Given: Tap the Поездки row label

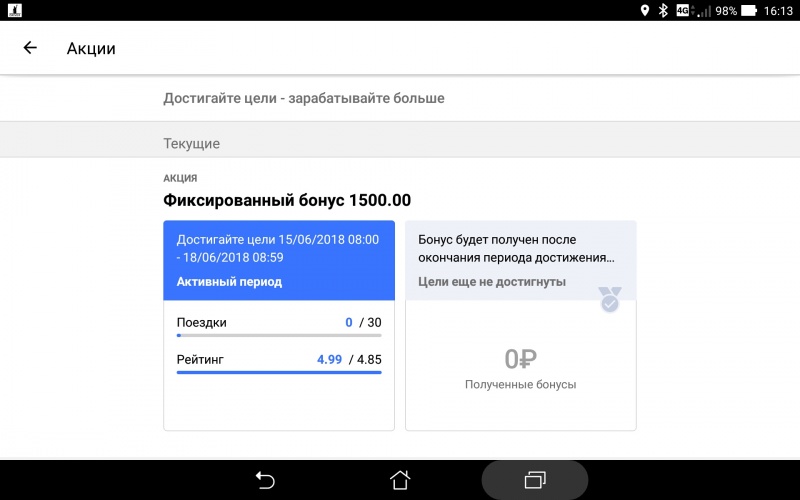Looking at the screenshot, I should (202, 322).
